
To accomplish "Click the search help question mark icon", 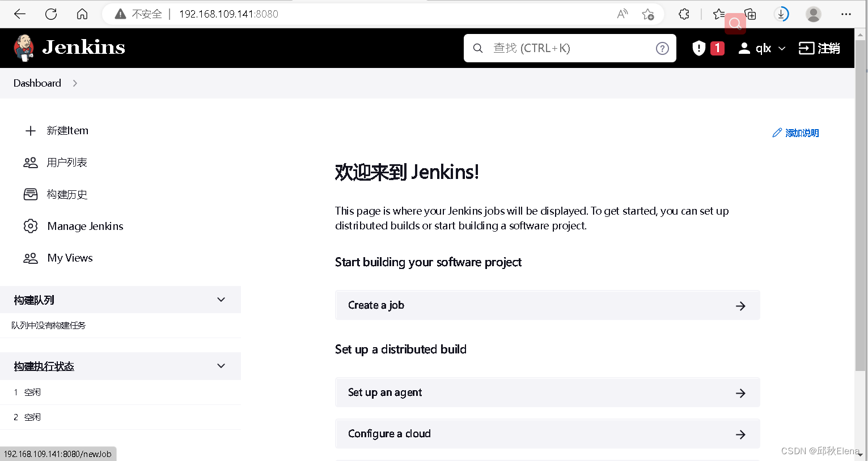I will click(x=662, y=48).
